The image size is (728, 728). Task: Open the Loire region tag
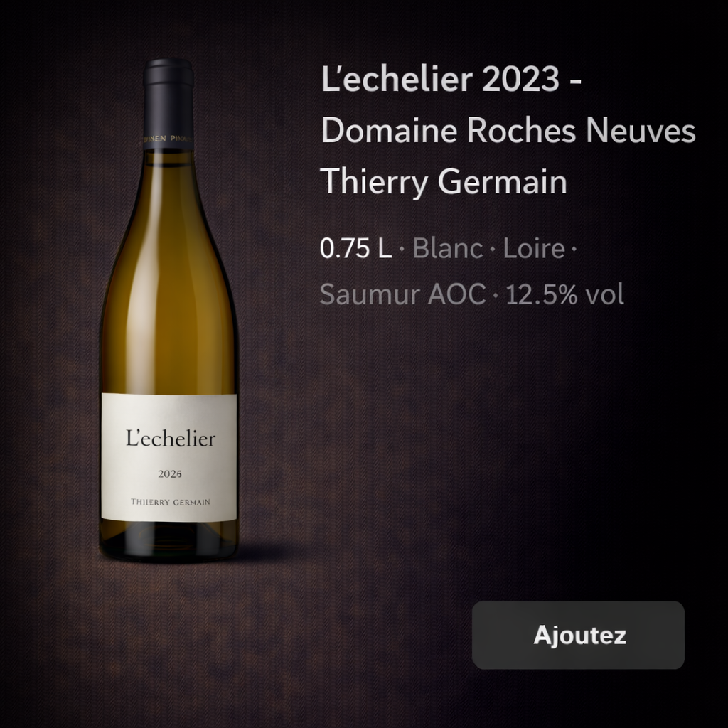[x=534, y=248]
